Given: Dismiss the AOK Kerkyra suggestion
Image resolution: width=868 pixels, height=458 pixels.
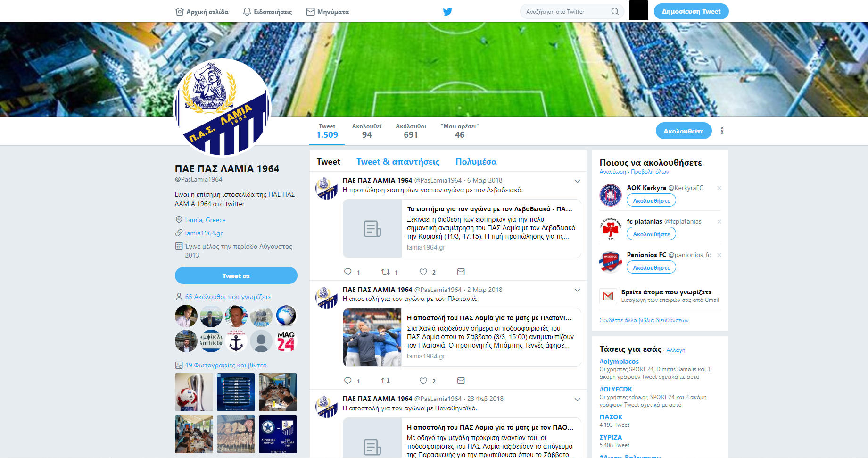Looking at the screenshot, I should 719,188.
